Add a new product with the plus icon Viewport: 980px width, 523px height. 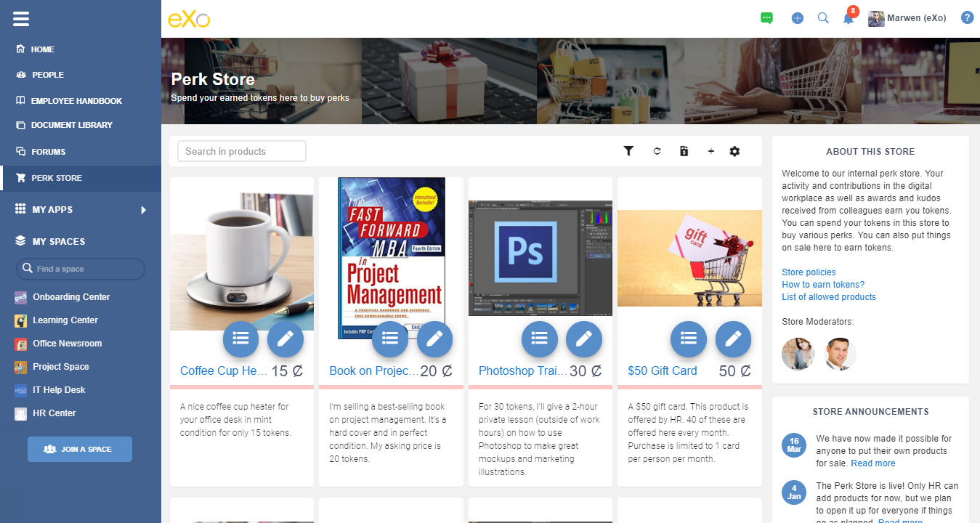710,151
